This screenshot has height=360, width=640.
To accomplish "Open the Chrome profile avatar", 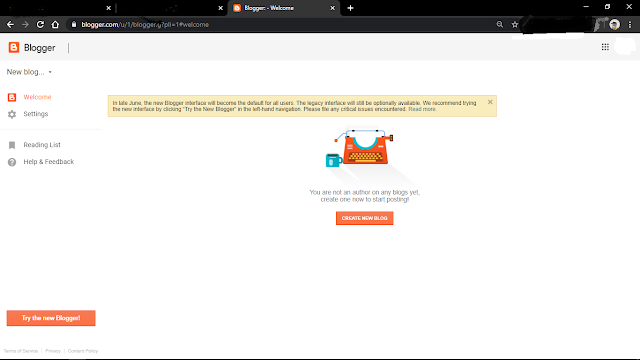I will 614,24.
